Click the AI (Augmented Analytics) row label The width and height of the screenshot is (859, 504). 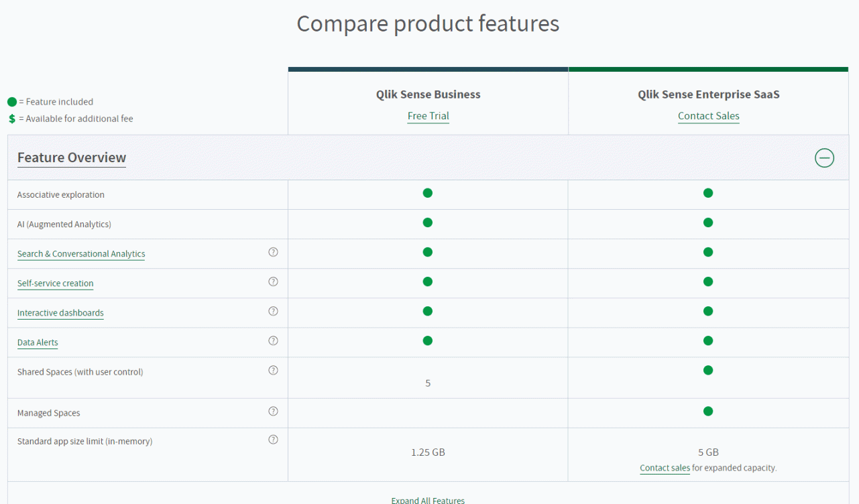[x=64, y=225]
